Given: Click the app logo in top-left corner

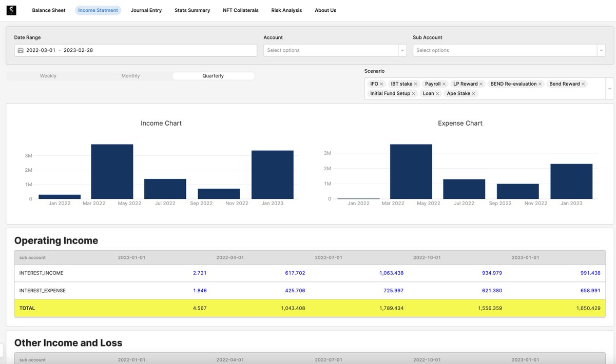Looking at the screenshot, I should [x=11, y=10].
